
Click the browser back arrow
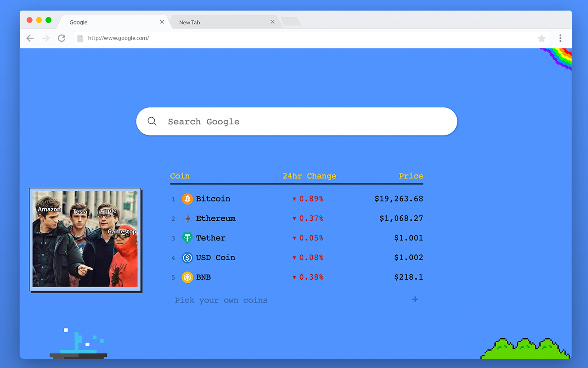30,38
